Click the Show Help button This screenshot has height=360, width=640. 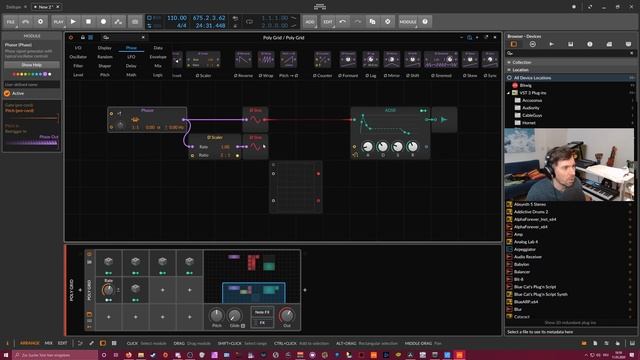pos(31,65)
